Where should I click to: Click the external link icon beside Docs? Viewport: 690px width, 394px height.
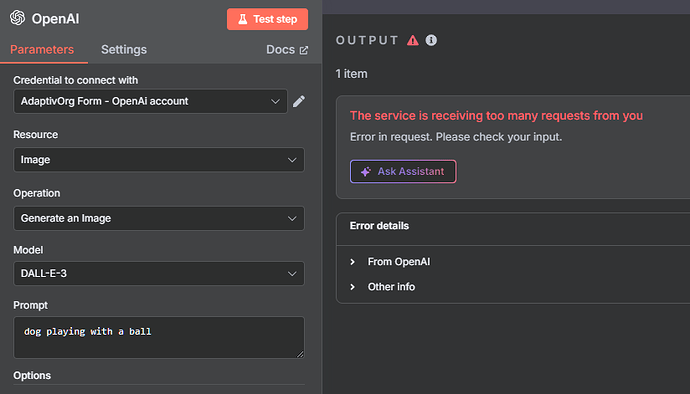304,50
